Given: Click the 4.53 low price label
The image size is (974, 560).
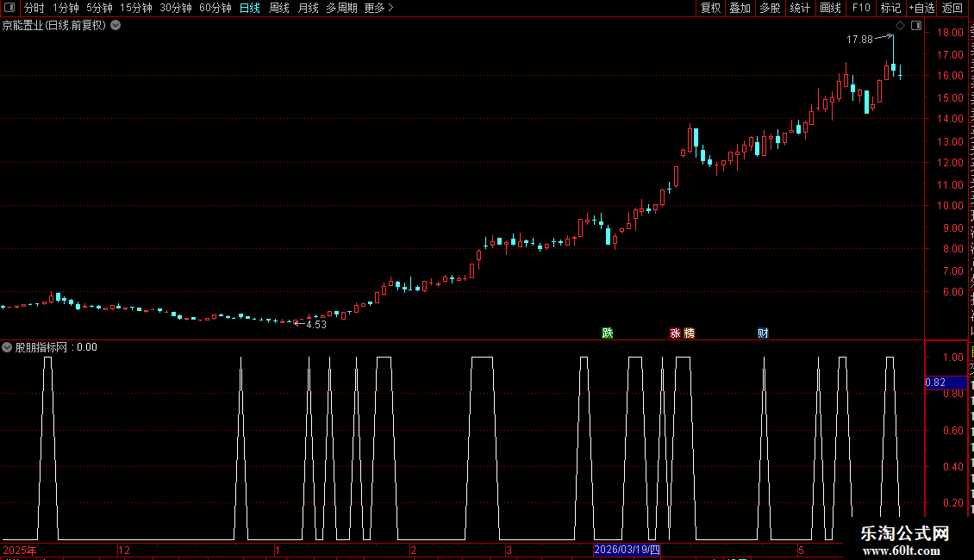Looking at the screenshot, I should click(316, 324).
